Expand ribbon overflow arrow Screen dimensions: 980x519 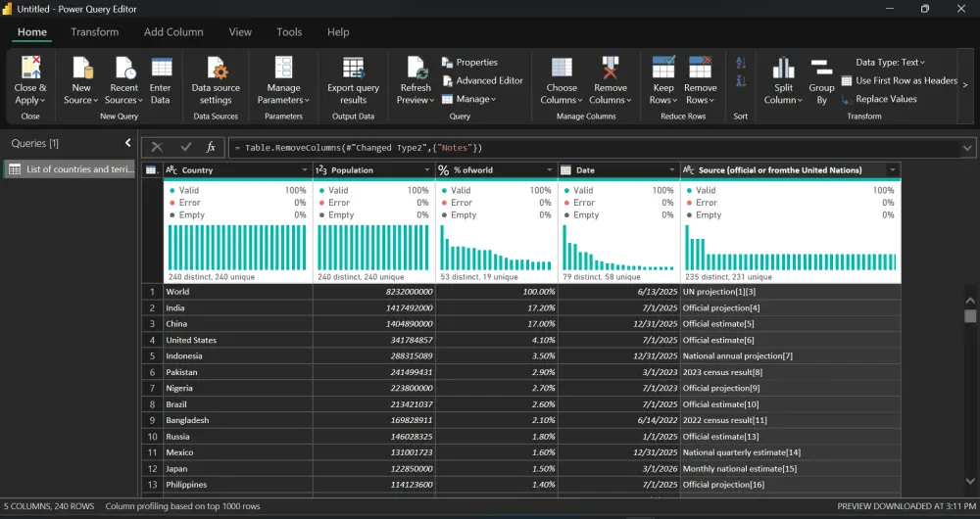tap(965, 85)
